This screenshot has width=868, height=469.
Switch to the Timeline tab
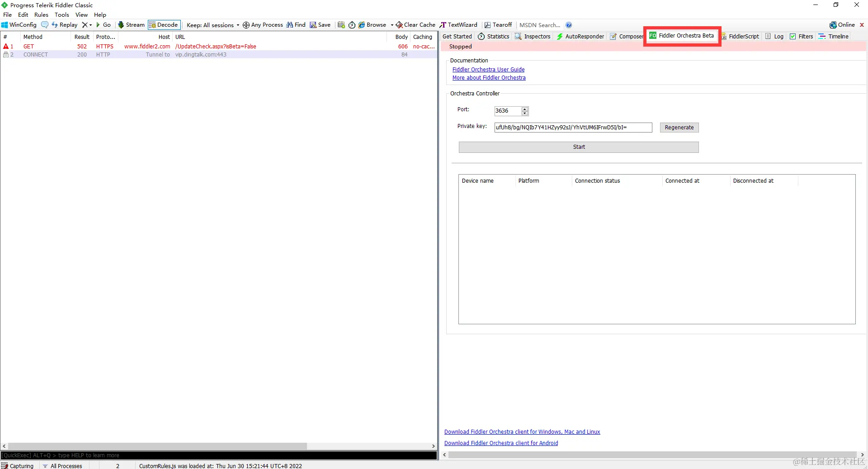coord(834,36)
